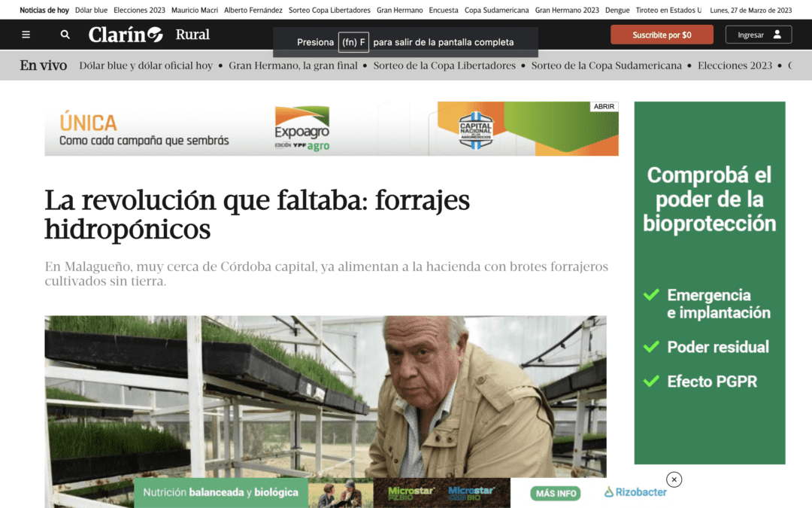Open the Rural section link
Image resolution: width=812 pixels, height=508 pixels.
coord(192,35)
